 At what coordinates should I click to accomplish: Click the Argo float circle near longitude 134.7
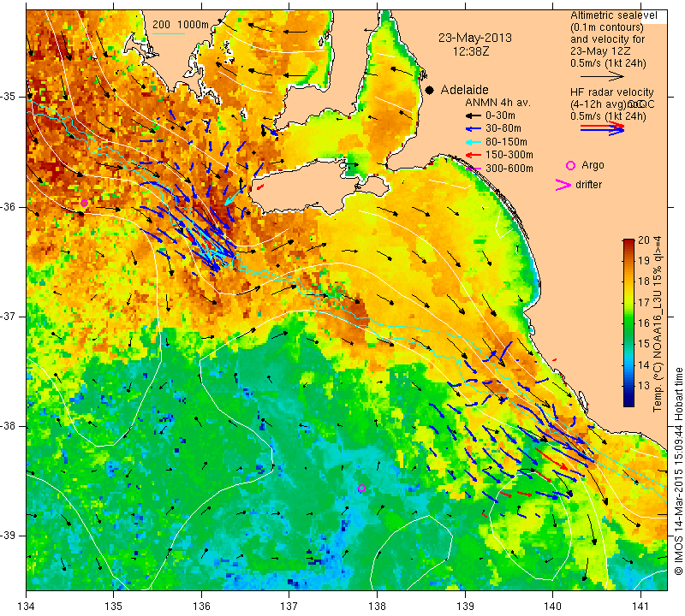coord(84,203)
